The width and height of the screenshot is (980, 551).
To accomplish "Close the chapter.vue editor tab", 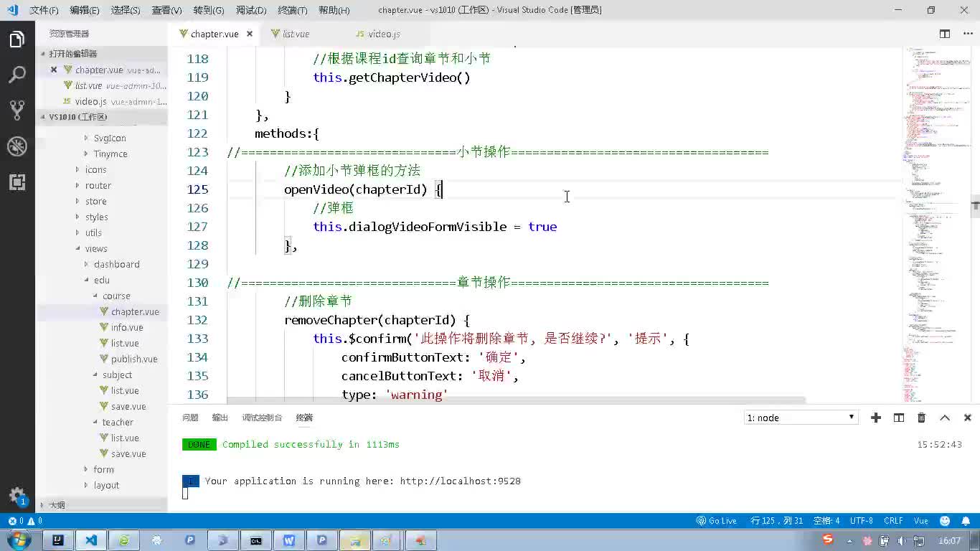I will (x=250, y=34).
